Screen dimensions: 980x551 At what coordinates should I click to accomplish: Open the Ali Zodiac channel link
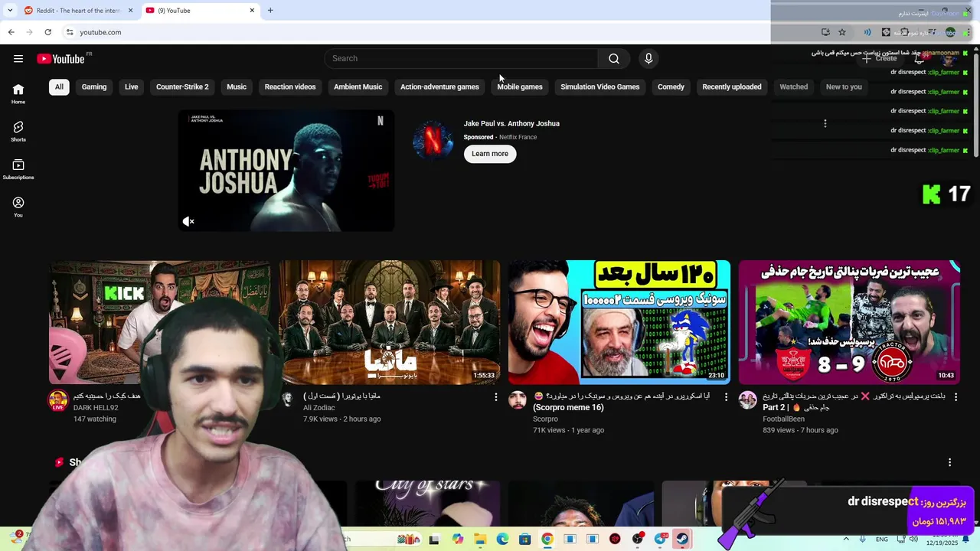319,408
